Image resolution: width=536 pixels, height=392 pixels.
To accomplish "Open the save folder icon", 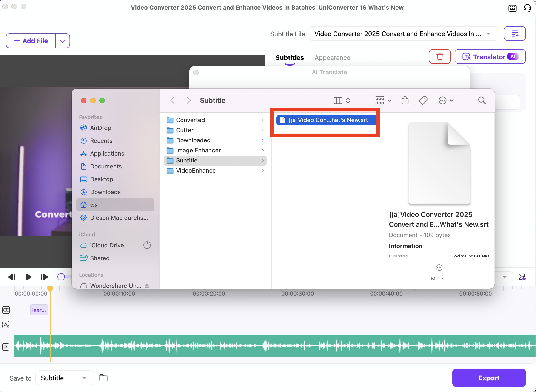I will (103, 378).
